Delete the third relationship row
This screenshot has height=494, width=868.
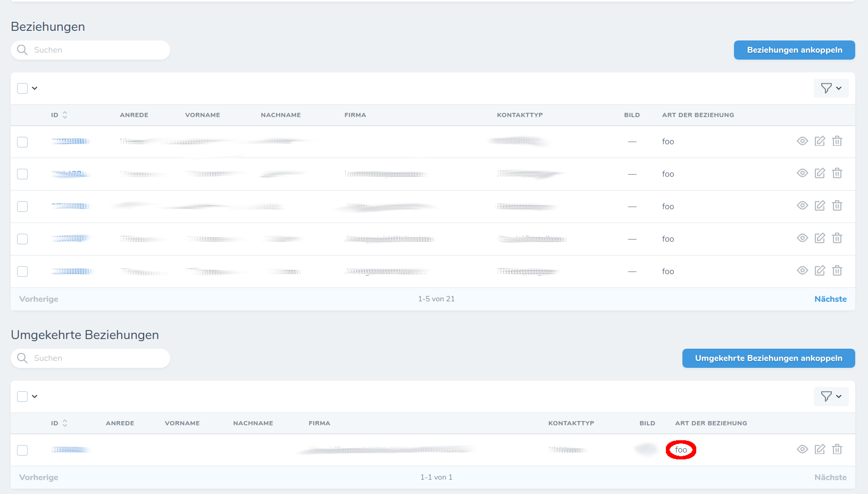pyautogui.click(x=837, y=205)
